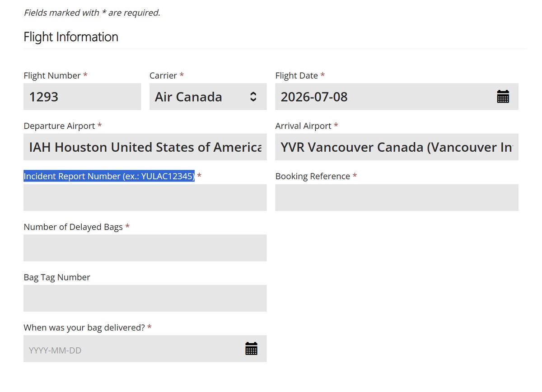Image resolution: width=542 pixels, height=392 pixels.
Task: Click the Booking Reference label
Action: [x=313, y=176]
